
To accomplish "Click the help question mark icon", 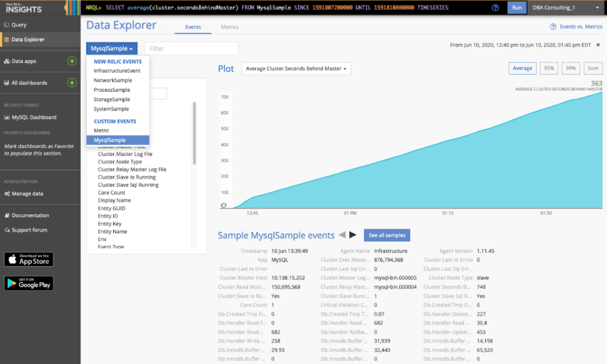I will point(495,8).
